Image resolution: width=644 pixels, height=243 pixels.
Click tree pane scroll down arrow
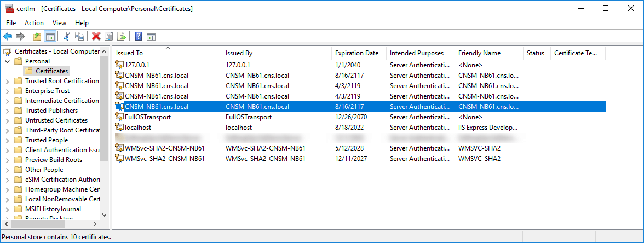[x=104, y=215]
